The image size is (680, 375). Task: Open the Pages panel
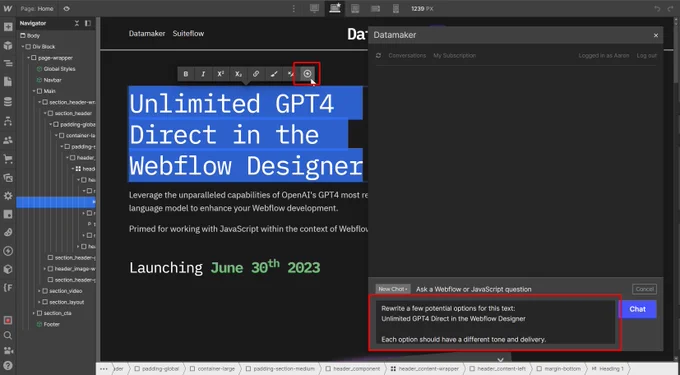click(x=8, y=82)
